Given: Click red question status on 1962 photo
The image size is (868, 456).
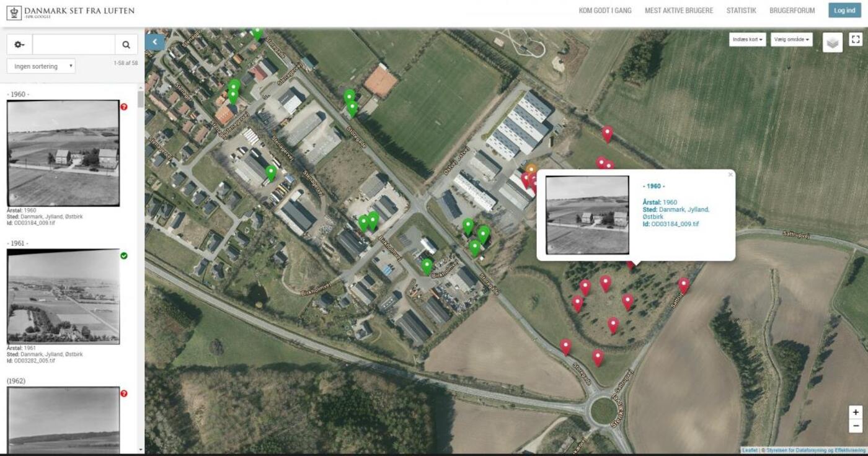Looking at the screenshot, I should pos(124,393).
